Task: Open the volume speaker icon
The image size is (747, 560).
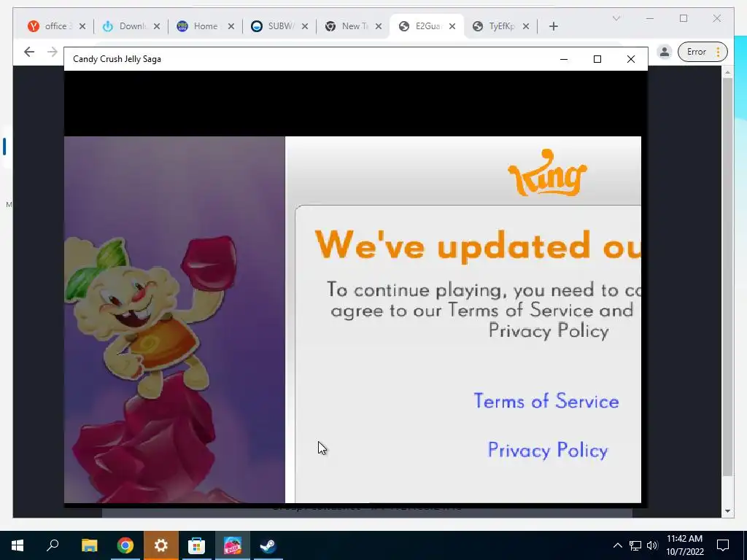Action: (652, 545)
